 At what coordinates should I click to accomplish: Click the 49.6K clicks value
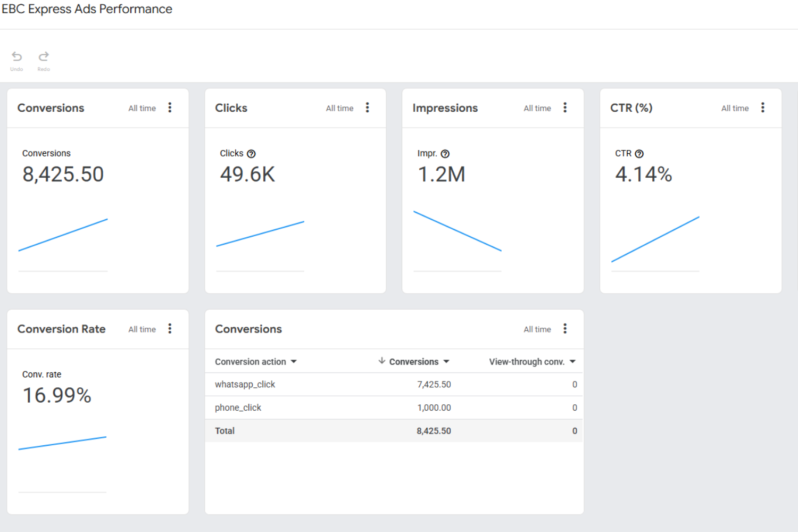pos(247,174)
